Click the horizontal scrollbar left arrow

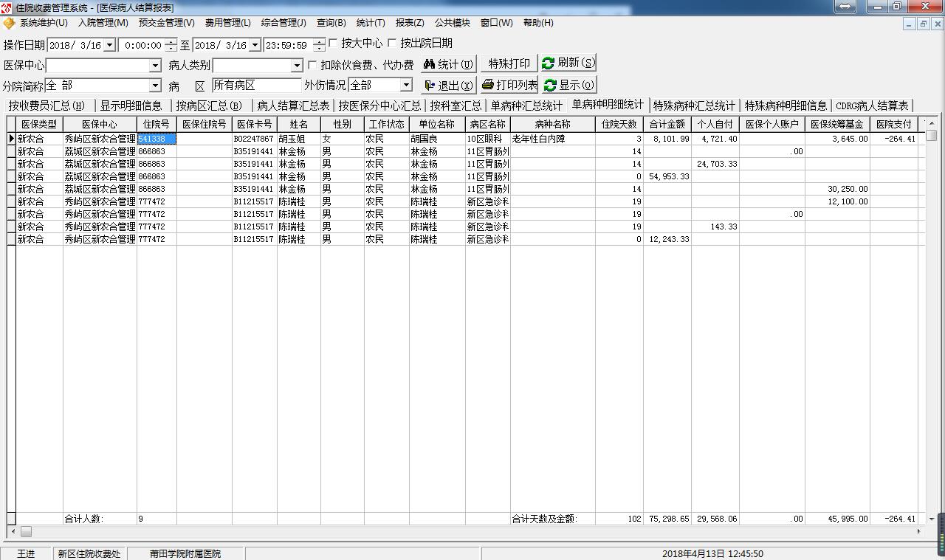(13, 531)
